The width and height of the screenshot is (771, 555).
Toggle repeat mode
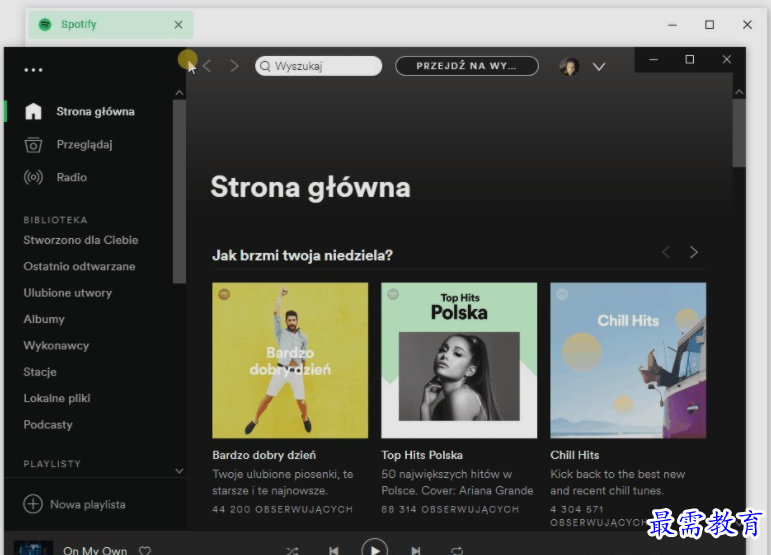coord(457,551)
